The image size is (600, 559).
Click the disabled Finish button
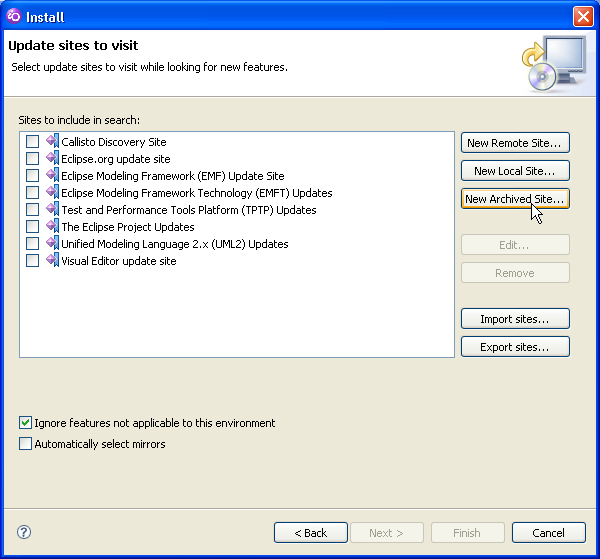coord(468,533)
